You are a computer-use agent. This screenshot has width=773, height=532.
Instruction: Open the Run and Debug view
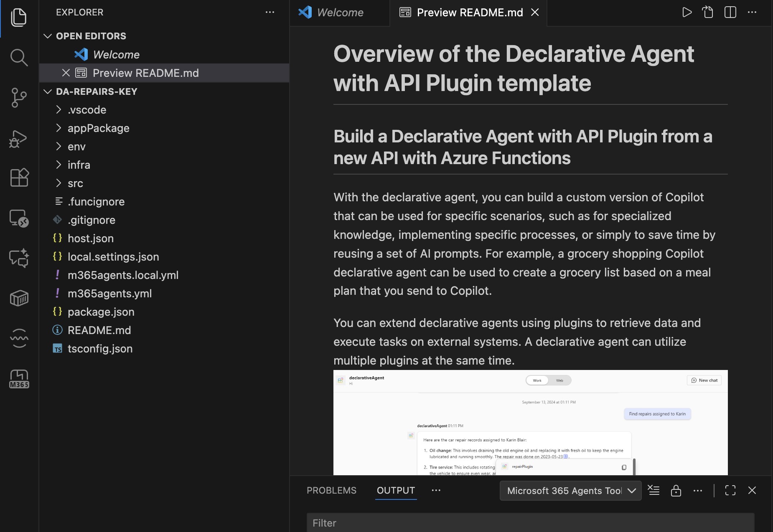point(19,138)
